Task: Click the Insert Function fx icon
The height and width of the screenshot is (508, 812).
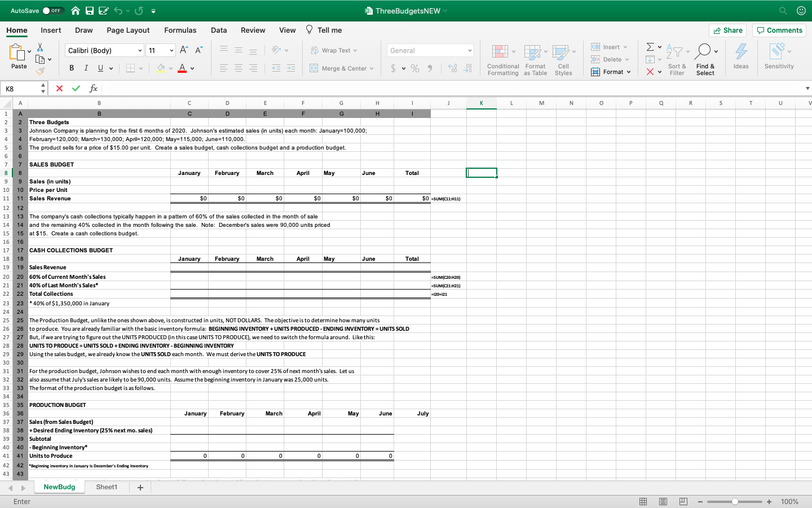Action: click(94, 88)
